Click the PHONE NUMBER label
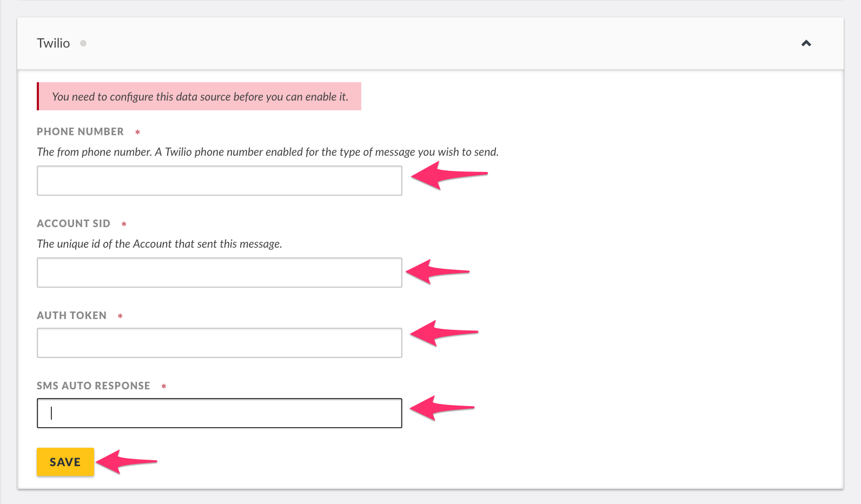 [x=80, y=131]
